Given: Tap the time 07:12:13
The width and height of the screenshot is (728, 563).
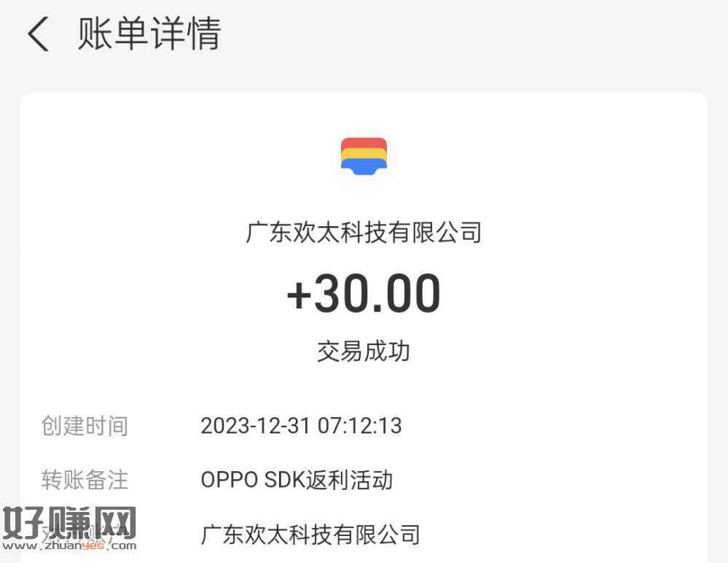Looking at the screenshot, I should coord(359,425).
